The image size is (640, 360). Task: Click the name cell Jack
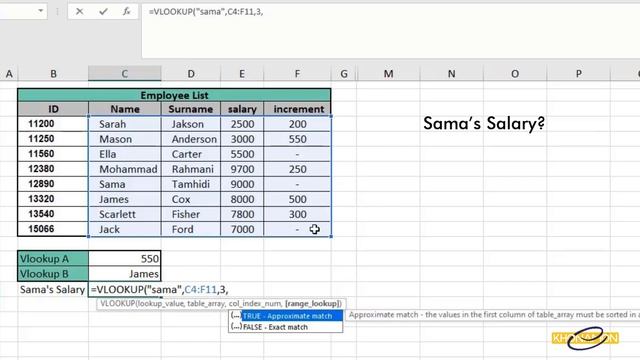click(124, 229)
